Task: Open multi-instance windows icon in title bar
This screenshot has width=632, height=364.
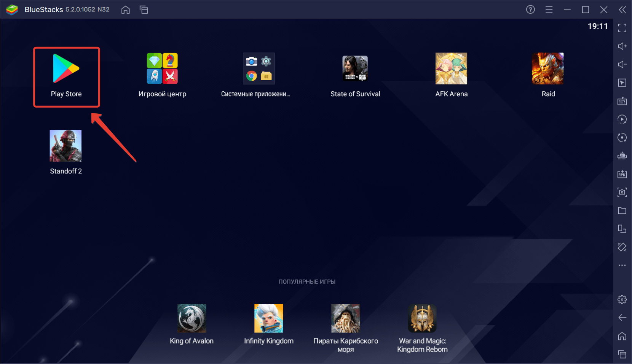Action: (x=144, y=10)
